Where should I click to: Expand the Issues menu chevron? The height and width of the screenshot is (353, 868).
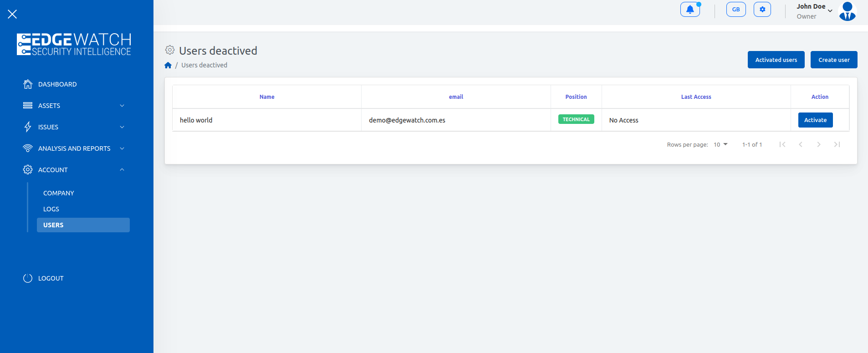[x=122, y=127]
